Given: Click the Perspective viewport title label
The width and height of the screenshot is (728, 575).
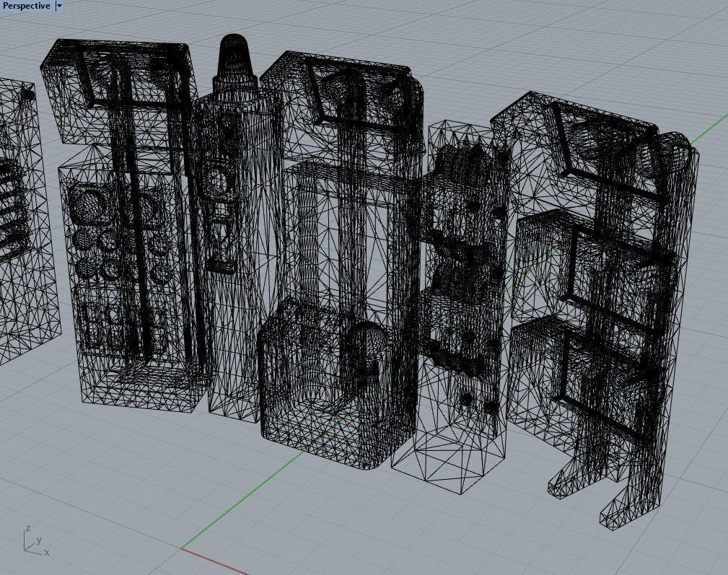Looking at the screenshot, I should click(27, 6).
